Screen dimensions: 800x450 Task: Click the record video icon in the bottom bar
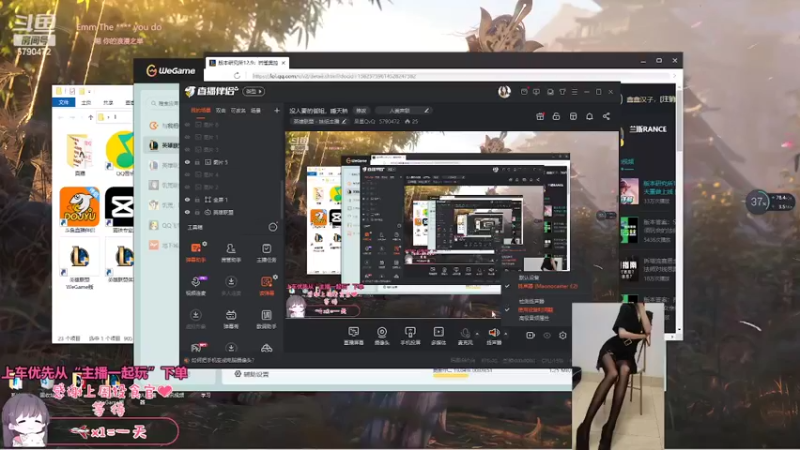pos(530,335)
